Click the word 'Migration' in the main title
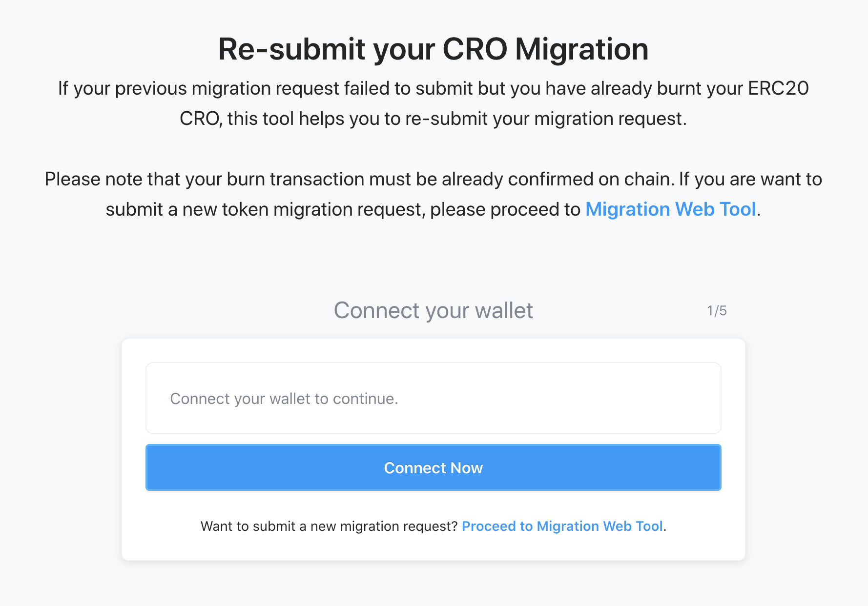 point(581,49)
